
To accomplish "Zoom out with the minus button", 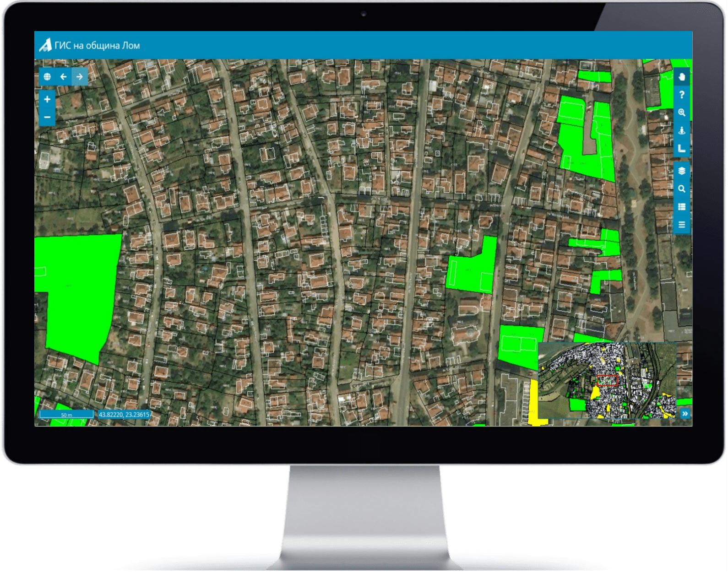I will pyautogui.click(x=47, y=117).
